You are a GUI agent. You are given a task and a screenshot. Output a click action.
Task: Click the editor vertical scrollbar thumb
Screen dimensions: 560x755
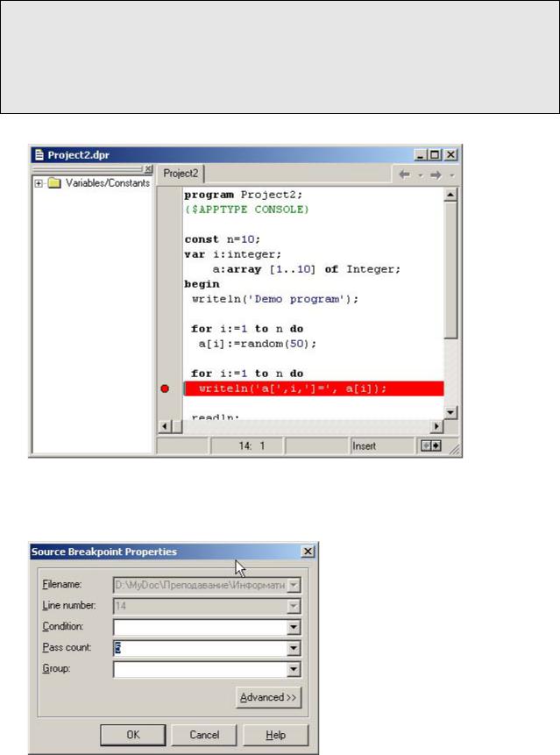(x=450, y=271)
